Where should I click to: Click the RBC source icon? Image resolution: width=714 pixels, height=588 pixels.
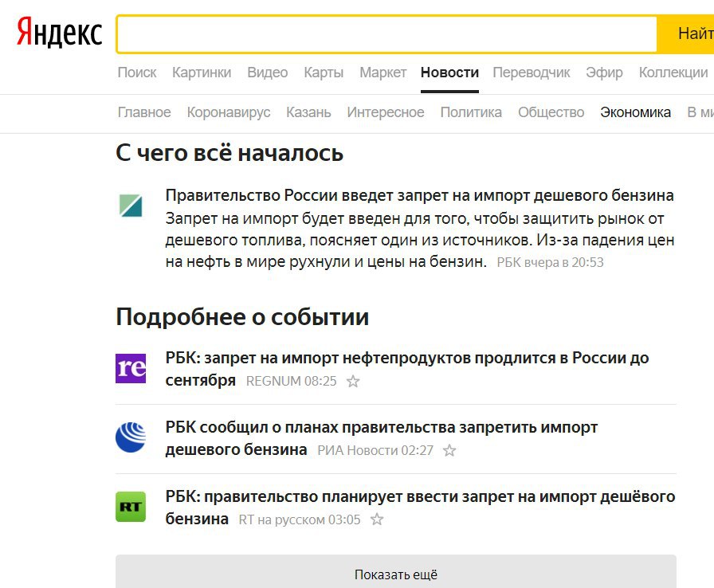pyautogui.click(x=131, y=206)
